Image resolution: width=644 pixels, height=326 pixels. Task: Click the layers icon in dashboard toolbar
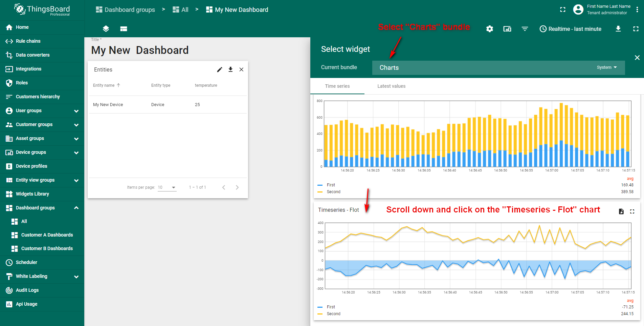click(106, 29)
